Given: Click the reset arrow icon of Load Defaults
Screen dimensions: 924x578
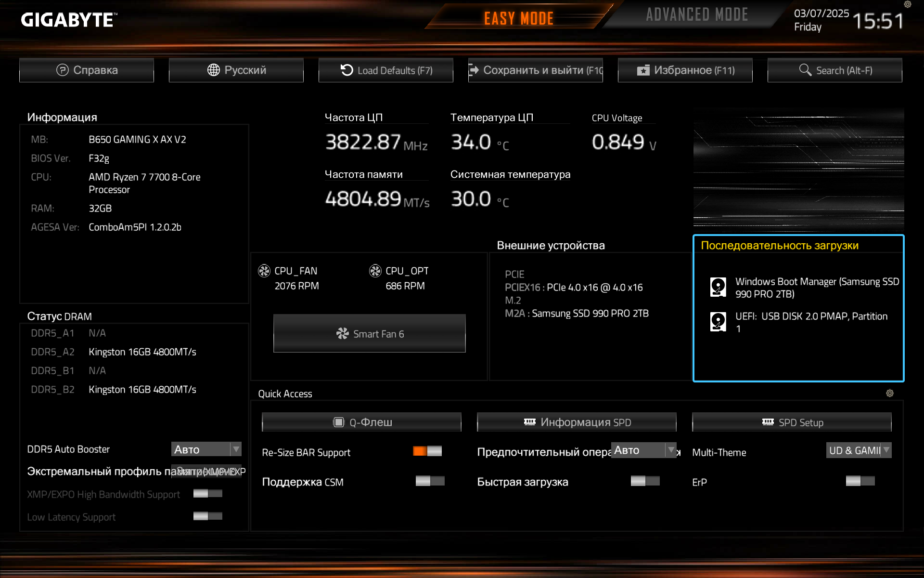Looking at the screenshot, I should pyautogui.click(x=346, y=70).
